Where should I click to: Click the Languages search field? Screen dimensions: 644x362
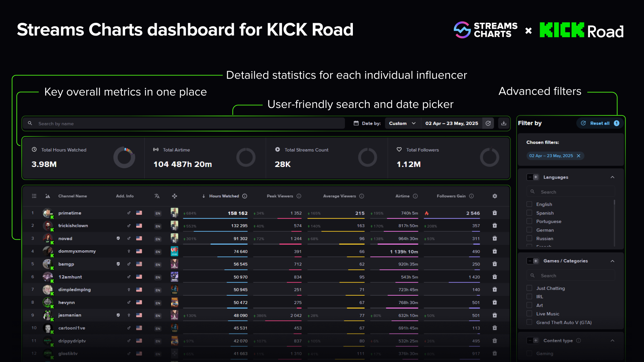coord(571,192)
